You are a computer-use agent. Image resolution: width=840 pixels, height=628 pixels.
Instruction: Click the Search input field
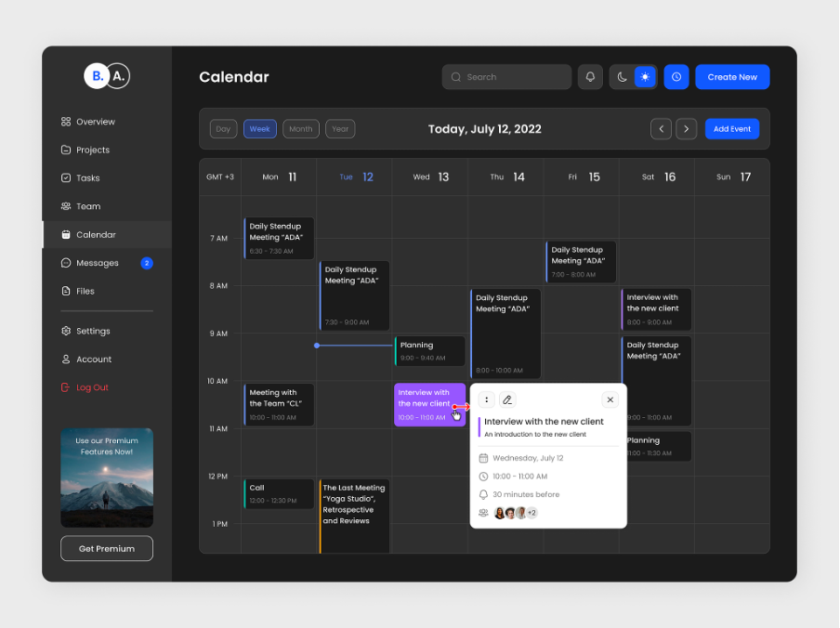pos(506,76)
